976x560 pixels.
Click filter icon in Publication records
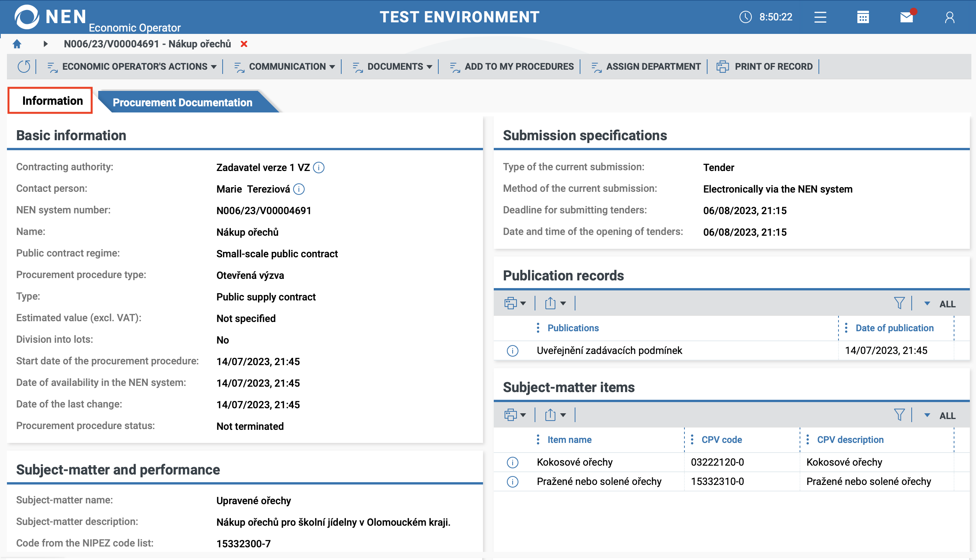(899, 303)
